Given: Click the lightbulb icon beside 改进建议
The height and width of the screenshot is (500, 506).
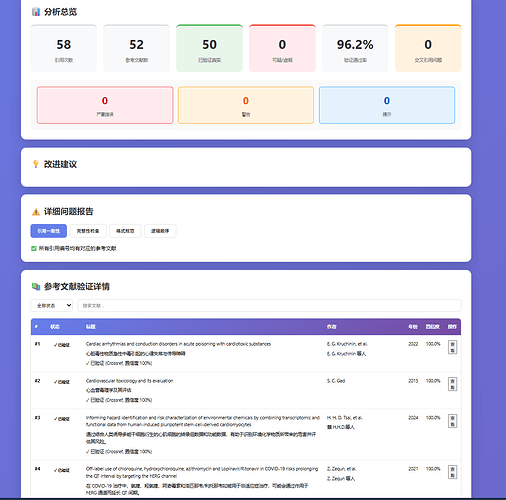Looking at the screenshot, I should (36, 164).
